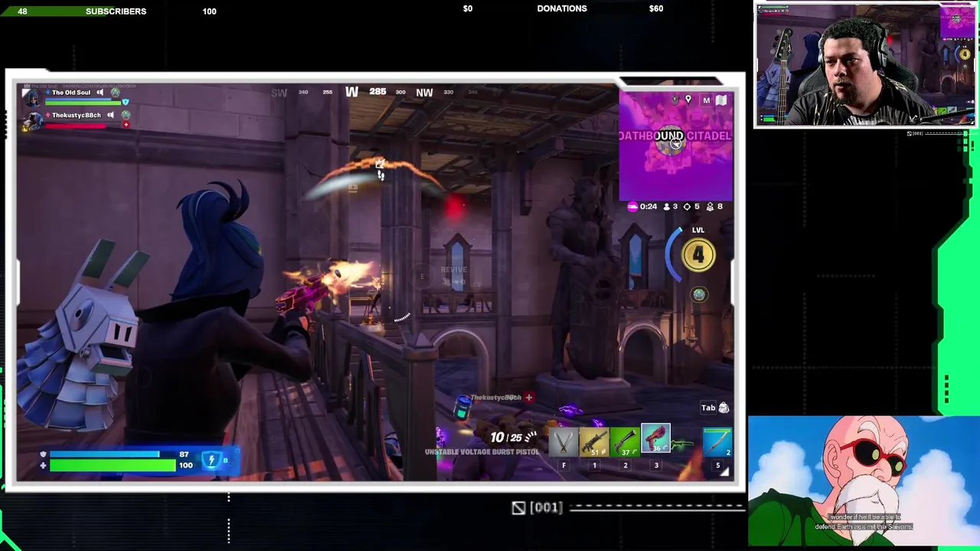This screenshot has height=551, width=980.
Task: Select the blue sword in slot 5
Action: click(717, 442)
